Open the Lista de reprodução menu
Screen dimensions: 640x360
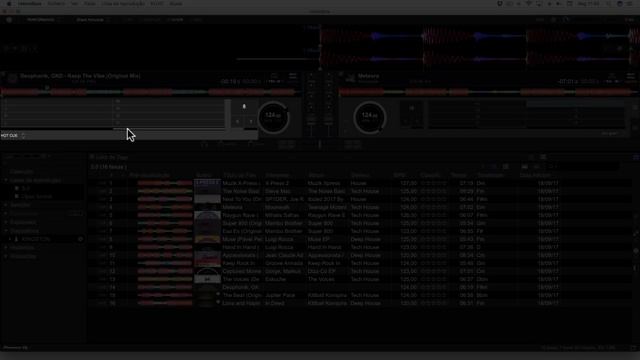pos(123,4)
